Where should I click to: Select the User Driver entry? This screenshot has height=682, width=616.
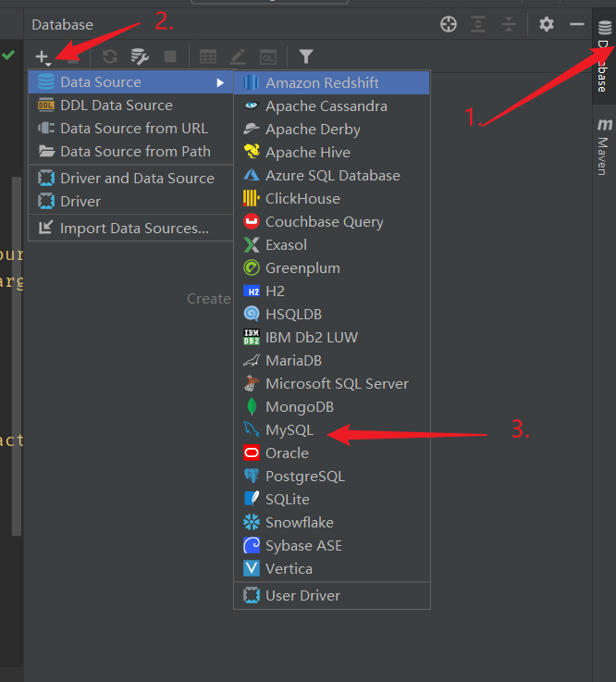(x=302, y=596)
